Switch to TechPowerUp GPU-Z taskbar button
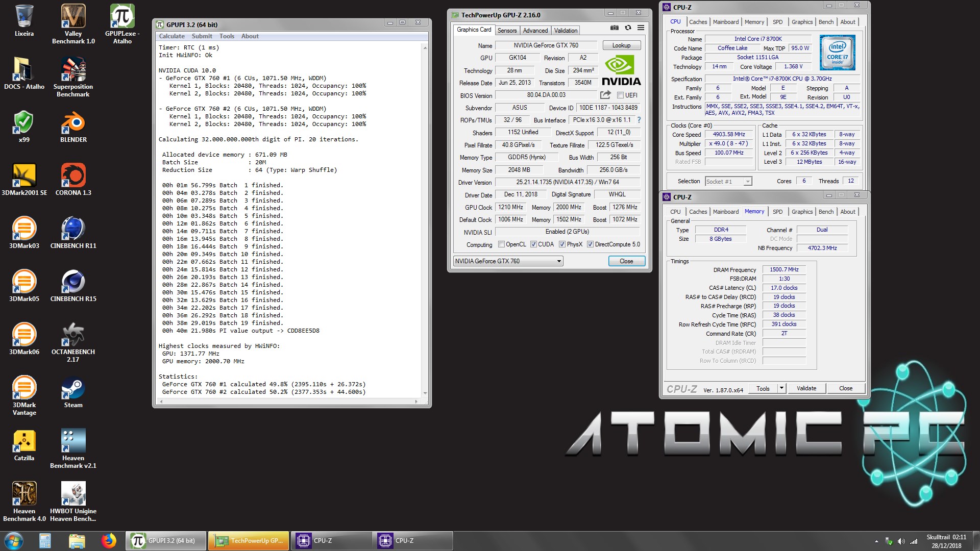Image resolution: width=980 pixels, height=551 pixels. (249, 541)
